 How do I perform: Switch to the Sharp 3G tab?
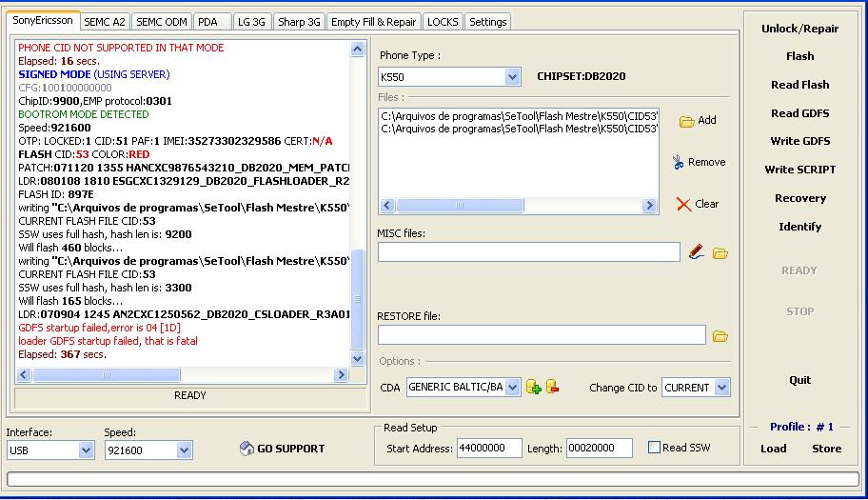tap(299, 22)
